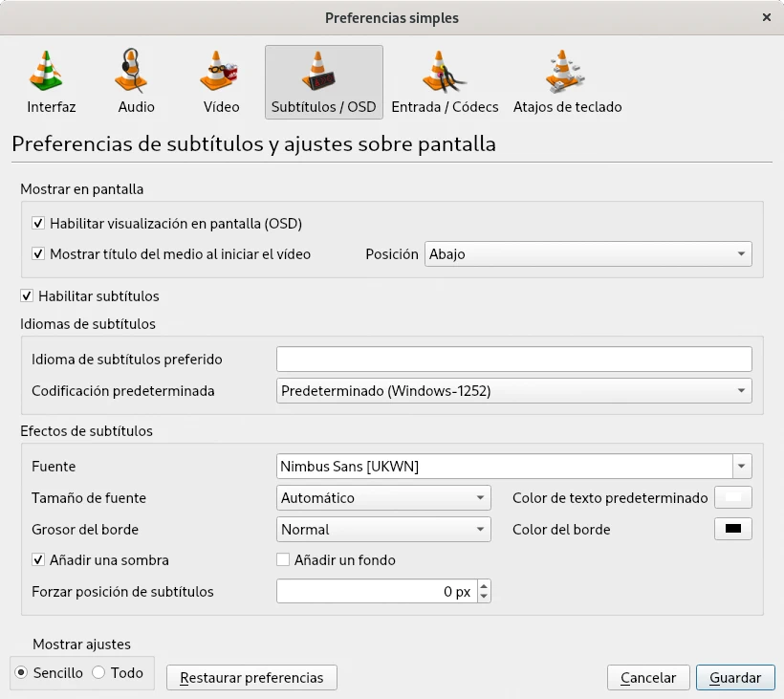Image resolution: width=784 pixels, height=699 pixels.
Task: Open the Posición dropdown showing Abajo
Action: (588, 254)
